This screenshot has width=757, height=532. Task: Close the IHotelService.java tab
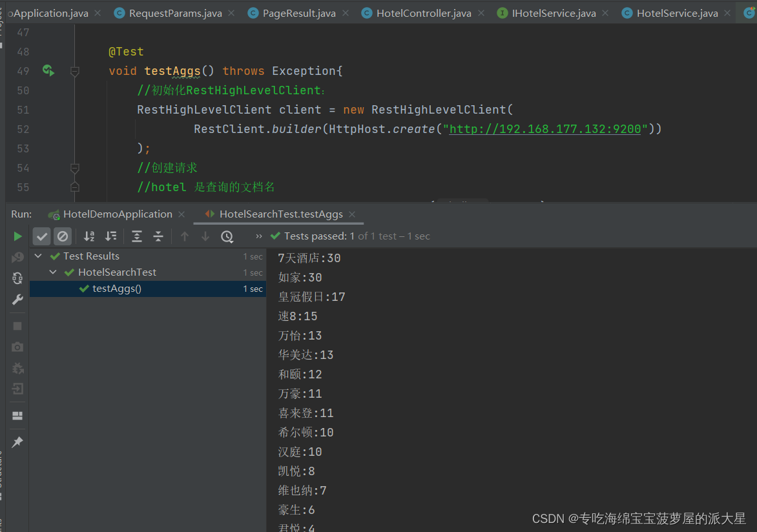(605, 14)
